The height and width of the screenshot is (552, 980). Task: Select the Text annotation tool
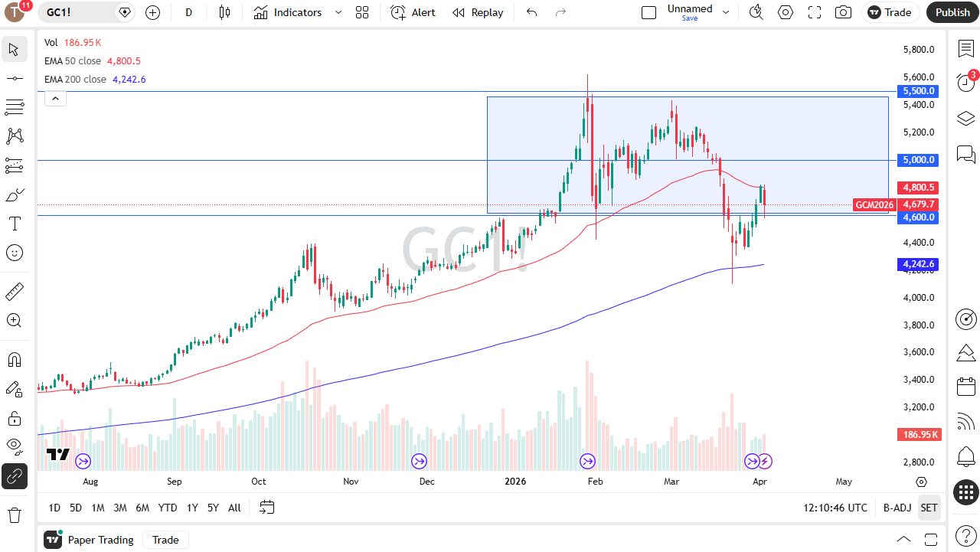click(x=14, y=224)
